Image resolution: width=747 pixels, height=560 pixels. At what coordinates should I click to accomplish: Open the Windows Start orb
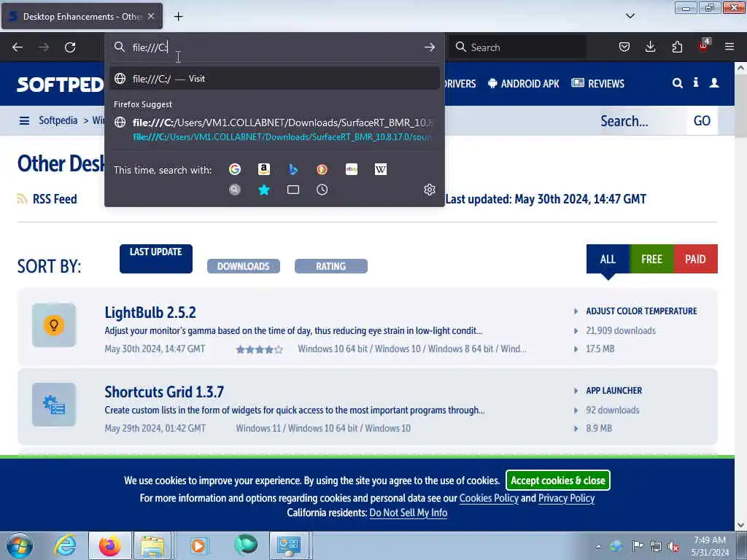[20, 545]
